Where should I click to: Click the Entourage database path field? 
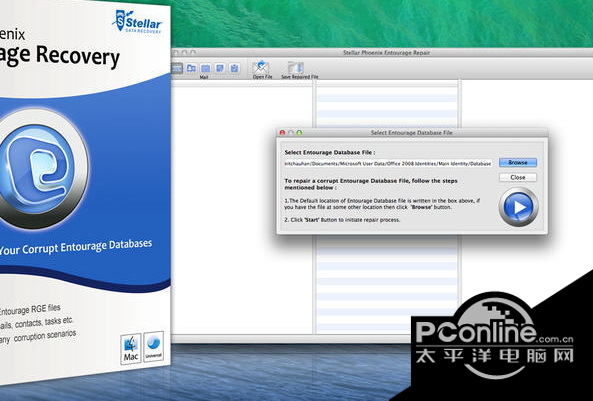coord(388,163)
